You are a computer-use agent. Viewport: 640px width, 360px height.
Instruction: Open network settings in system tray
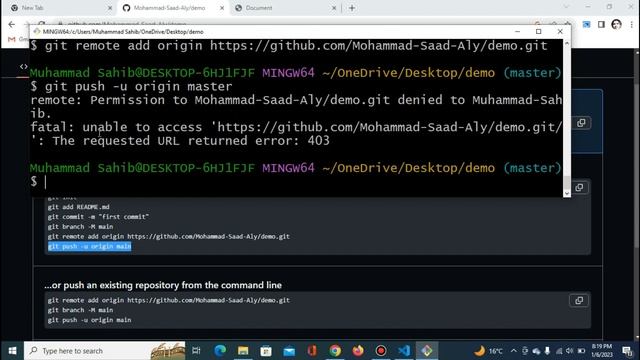[559, 351]
